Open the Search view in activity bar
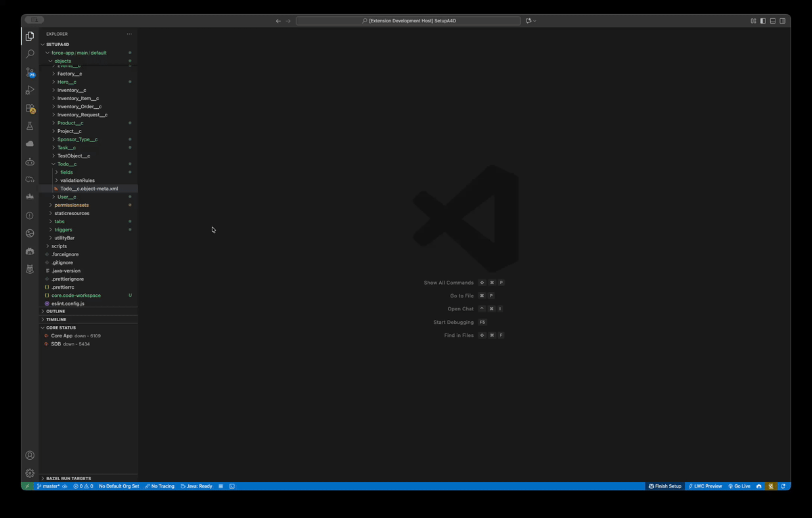The image size is (812, 518). [30, 54]
